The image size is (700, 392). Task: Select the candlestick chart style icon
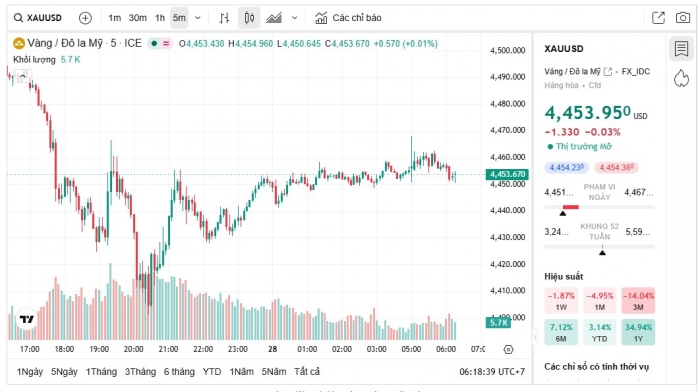[249, 18]
